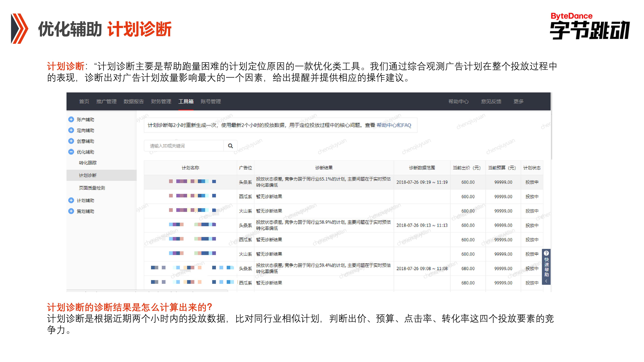Expand 定向辅助 plus icon
Screen dimensions: 644x362
pos(71,130)
